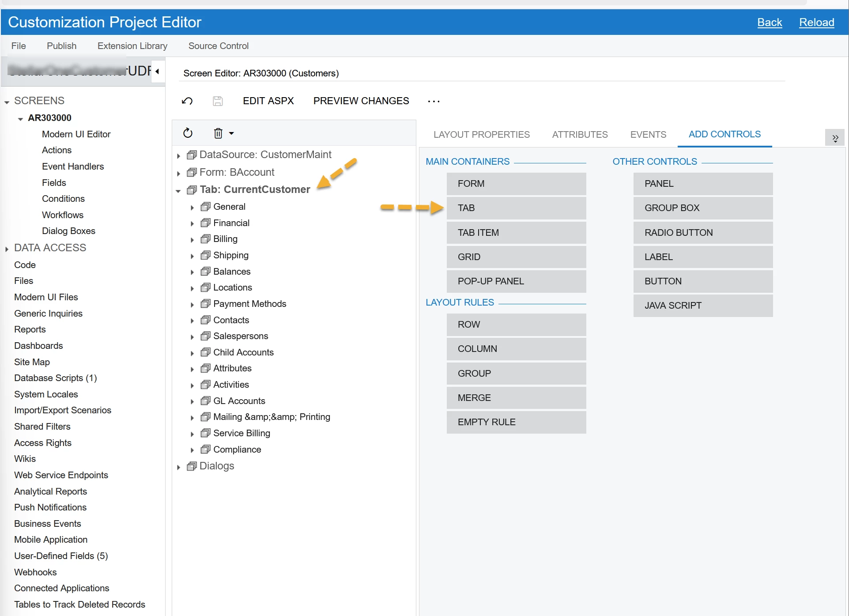Add a GROUP BOX control
849x616 pixels.
(x=702, y=208)
